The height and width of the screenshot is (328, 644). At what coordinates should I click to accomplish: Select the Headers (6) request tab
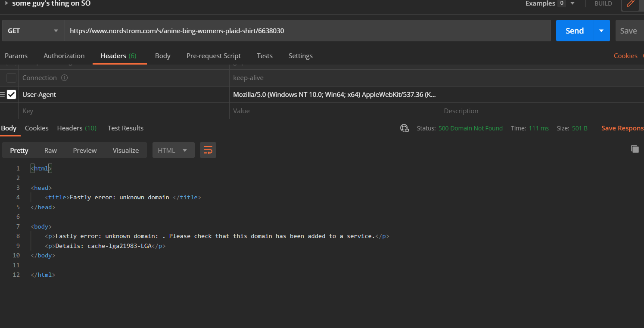pos(118,56)
